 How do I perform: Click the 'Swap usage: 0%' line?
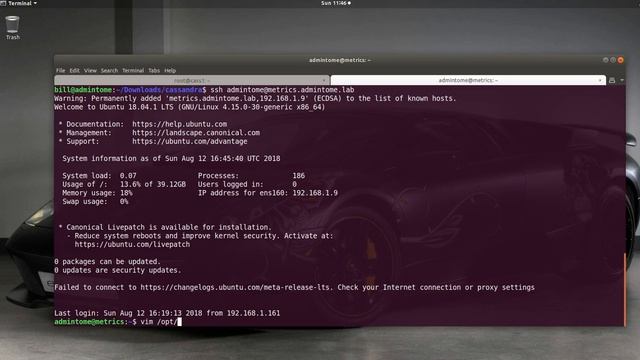click(95, 201)
